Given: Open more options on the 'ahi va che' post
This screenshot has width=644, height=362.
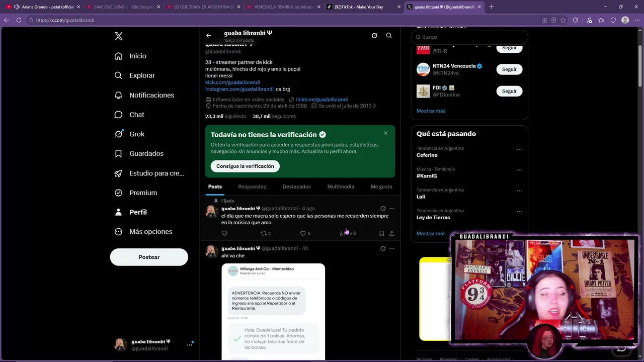Looking at the screenshot, I should [392, 248].
